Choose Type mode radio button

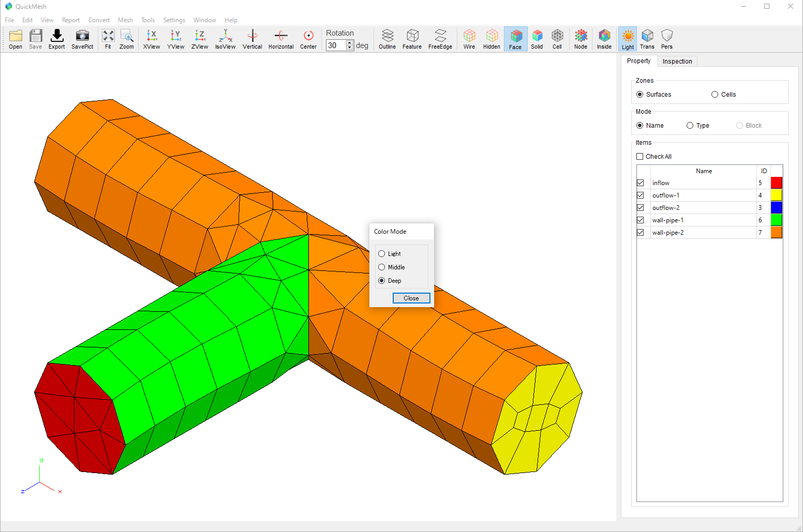click(690, 126)
